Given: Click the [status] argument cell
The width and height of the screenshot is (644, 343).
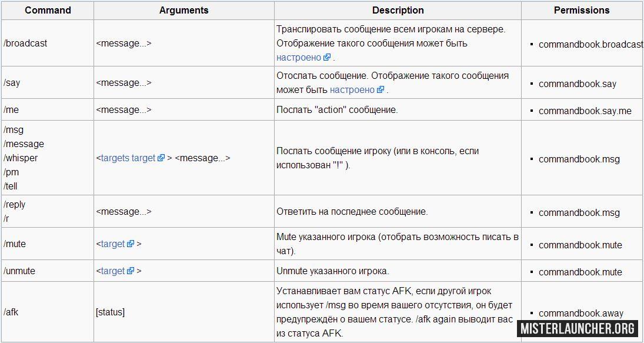Looking at the screenshot, I should (184, 312).
